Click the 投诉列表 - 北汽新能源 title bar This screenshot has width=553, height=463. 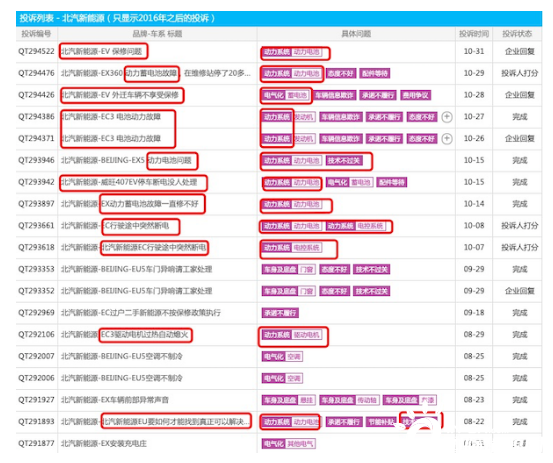(279, 19)
